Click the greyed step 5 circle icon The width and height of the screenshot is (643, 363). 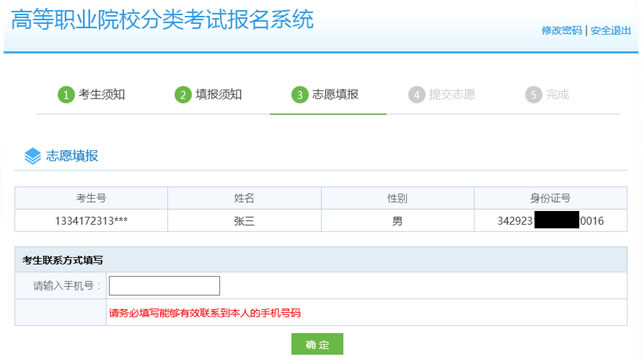[x=534, y=95]
